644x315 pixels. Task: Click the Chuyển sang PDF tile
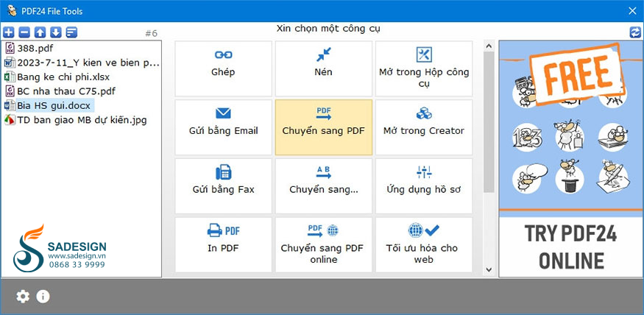coord(324,127)
